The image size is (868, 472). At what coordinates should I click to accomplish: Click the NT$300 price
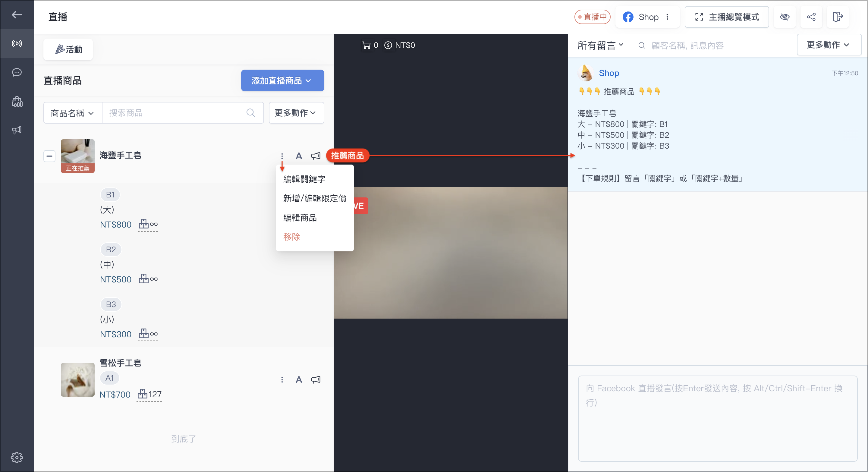pyautogui.click(x=115, y=334)
